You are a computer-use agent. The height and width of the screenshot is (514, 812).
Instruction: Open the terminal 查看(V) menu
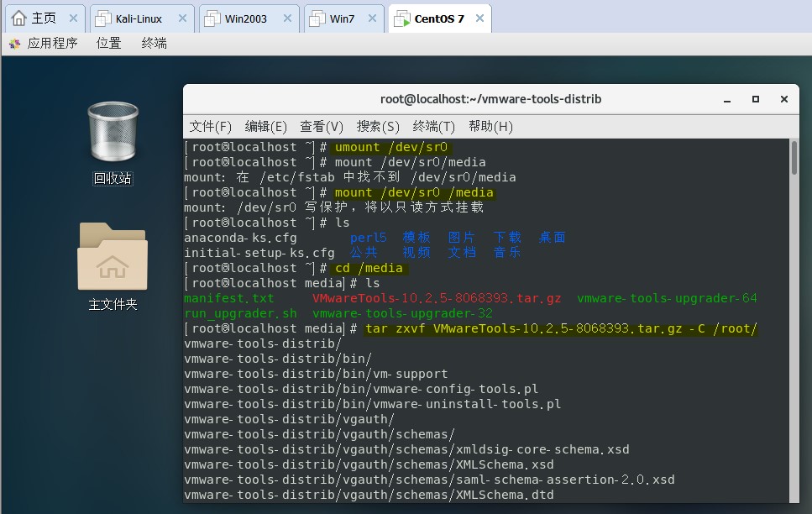321,127
